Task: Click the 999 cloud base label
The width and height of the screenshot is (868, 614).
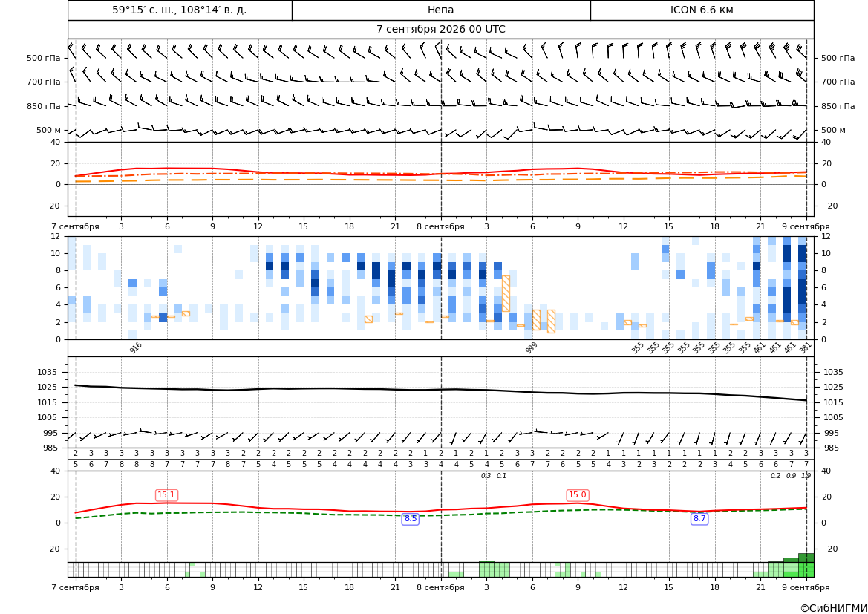Action: point(531,347)
